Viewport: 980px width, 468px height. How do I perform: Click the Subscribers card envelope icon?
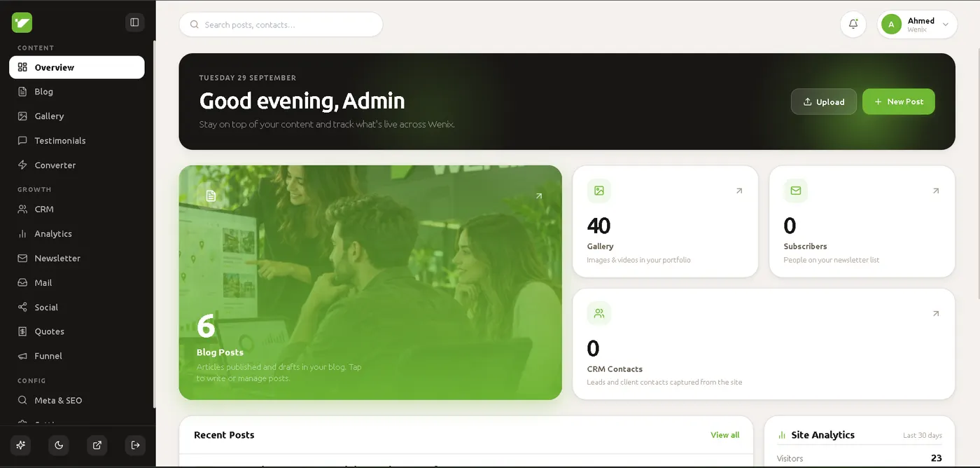coord(796,191)
